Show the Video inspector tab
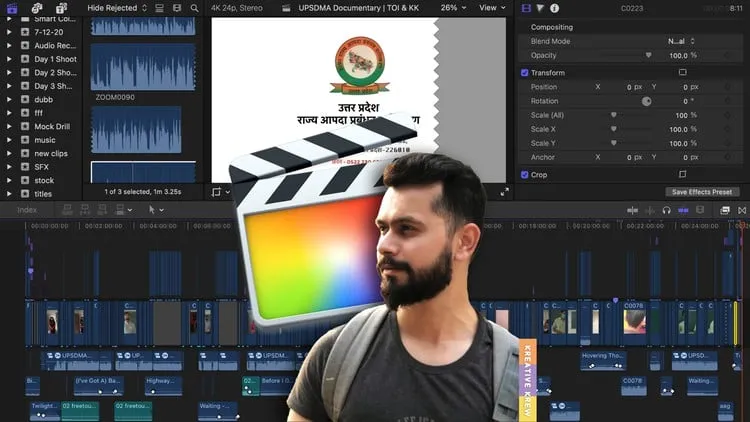Screen dimensions: 750x422 [x=526, y=8]
